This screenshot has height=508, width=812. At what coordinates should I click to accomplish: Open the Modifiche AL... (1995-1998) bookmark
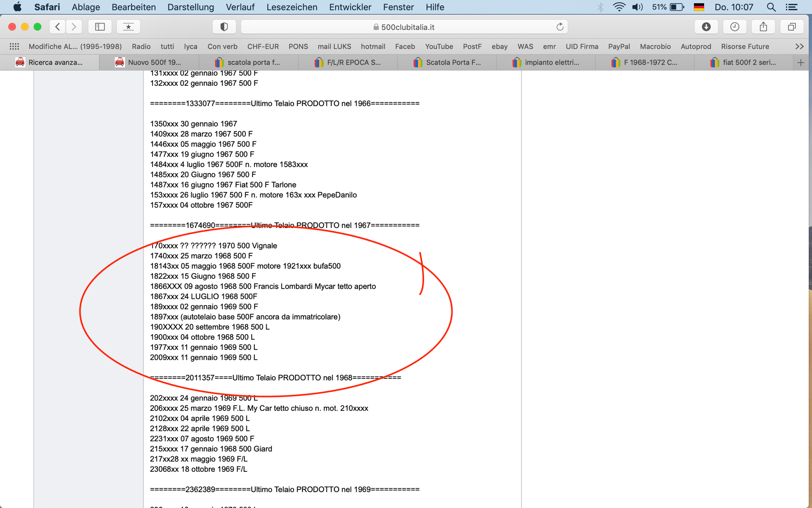(75, 47)
